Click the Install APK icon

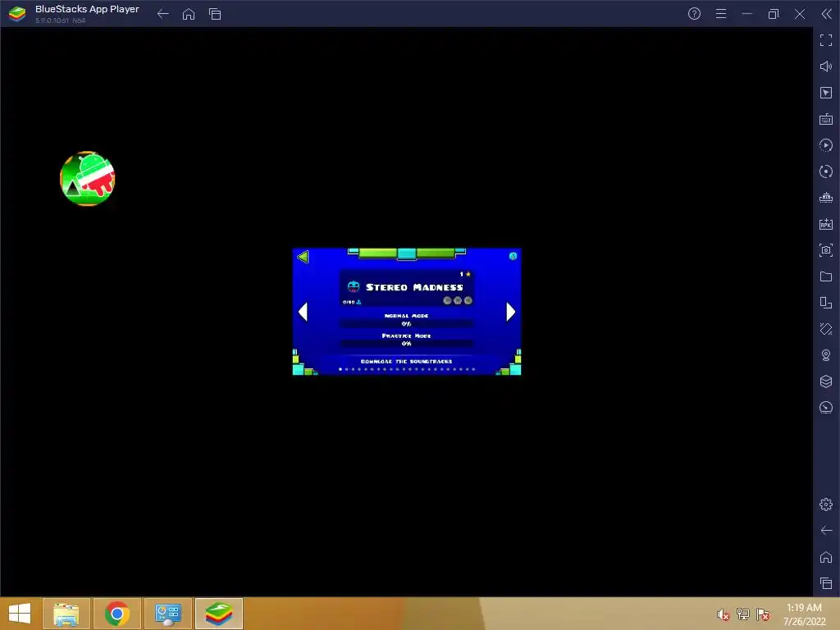825,224
